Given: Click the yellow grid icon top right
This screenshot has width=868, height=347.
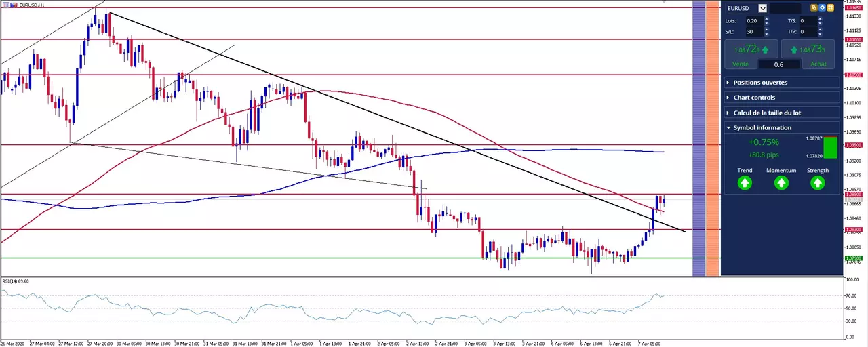Looking at the screenshot, I should pyautogui.click(x=830, y=8).
